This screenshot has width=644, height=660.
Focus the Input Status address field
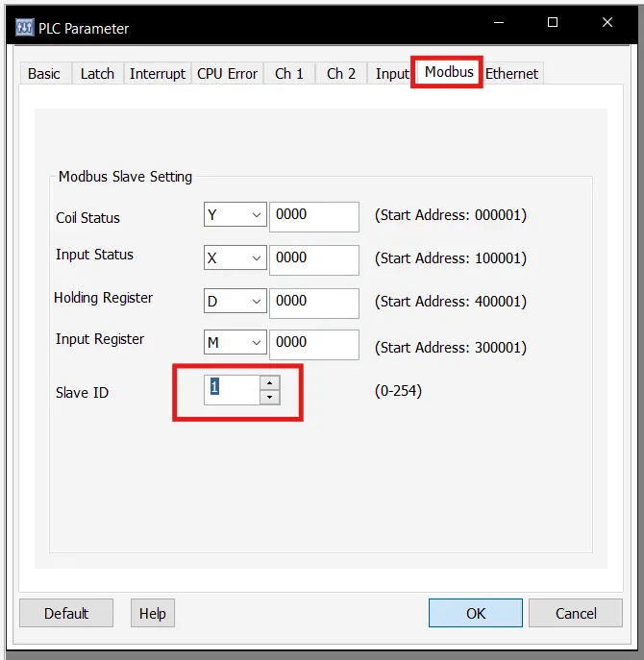point(314,260)
